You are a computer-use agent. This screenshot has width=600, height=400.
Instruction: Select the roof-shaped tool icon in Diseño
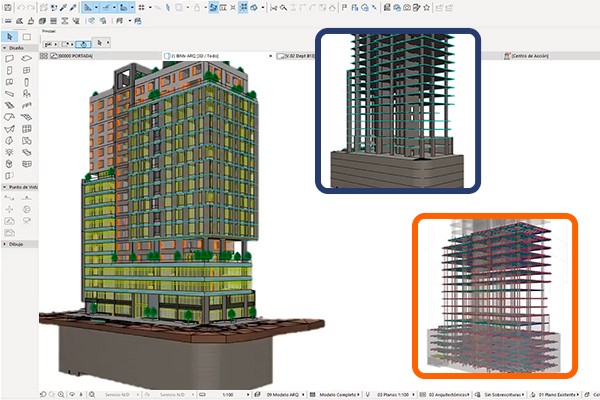pyautogui.click(x=9, y=117)
